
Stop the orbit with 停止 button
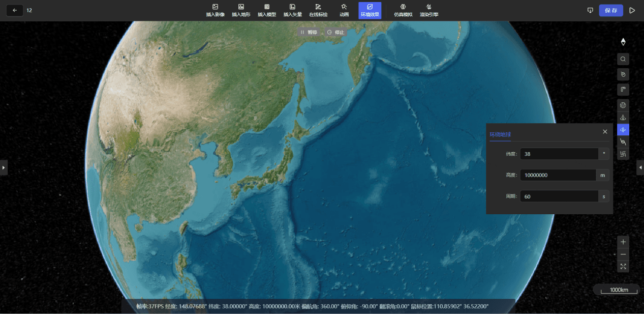tap(335, 32)
